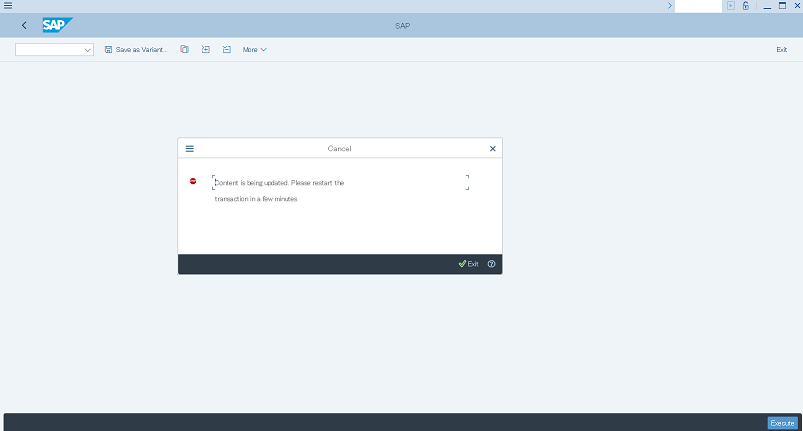Click the red stop error icon
This screenshot has width=803, height=431.
193,181
